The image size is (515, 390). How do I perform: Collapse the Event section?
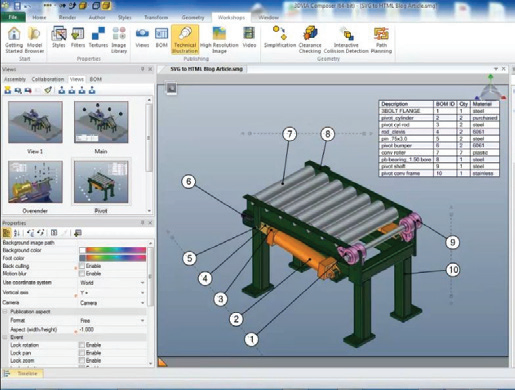point(5,337)
